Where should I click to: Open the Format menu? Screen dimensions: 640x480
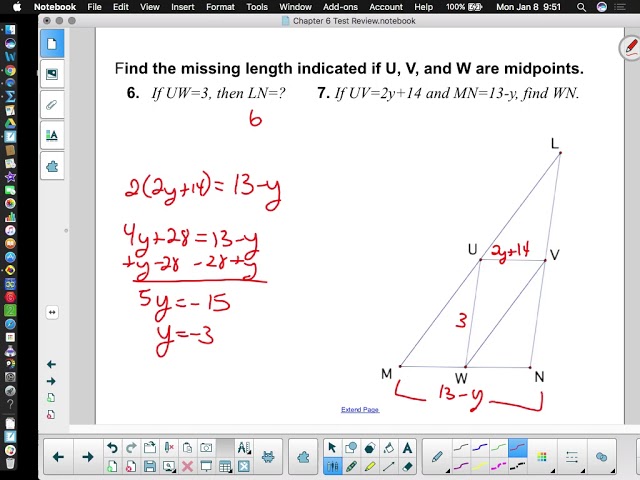(x=220, y=7)
